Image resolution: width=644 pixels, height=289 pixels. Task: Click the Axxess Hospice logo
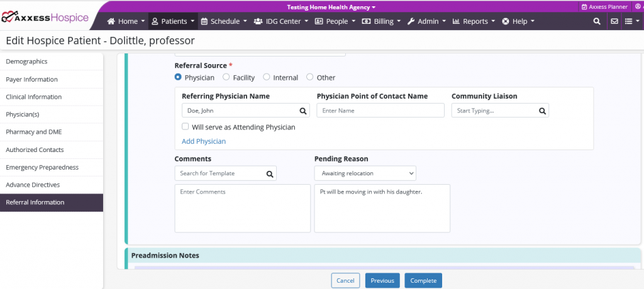45,18
